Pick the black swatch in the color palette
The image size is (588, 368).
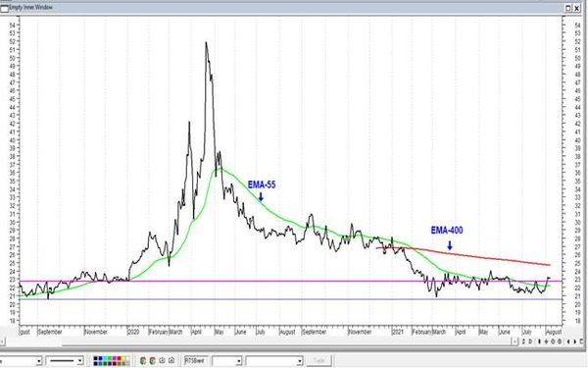(x=96, y=358)
